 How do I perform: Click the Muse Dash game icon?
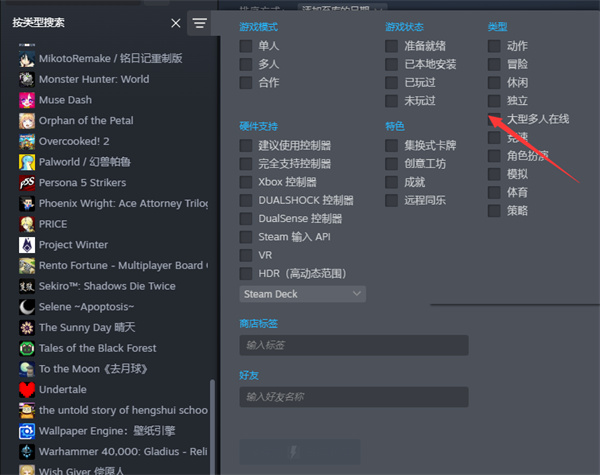coord(27,100)
